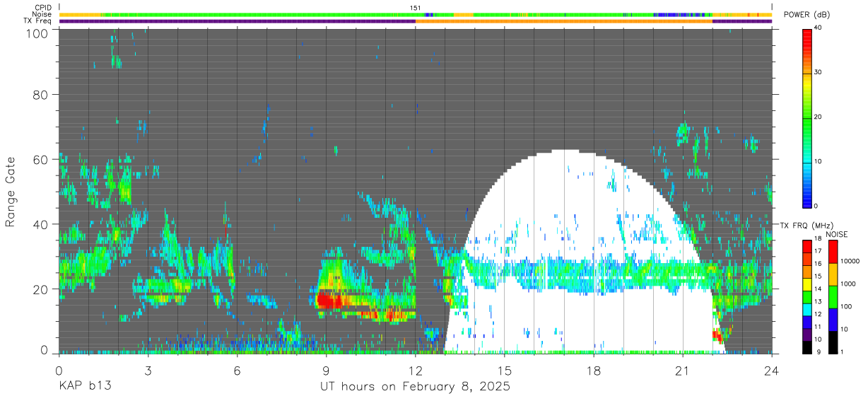
Task: Click the "KAP b13" radar beam label
Action: [x=84, y=387]
